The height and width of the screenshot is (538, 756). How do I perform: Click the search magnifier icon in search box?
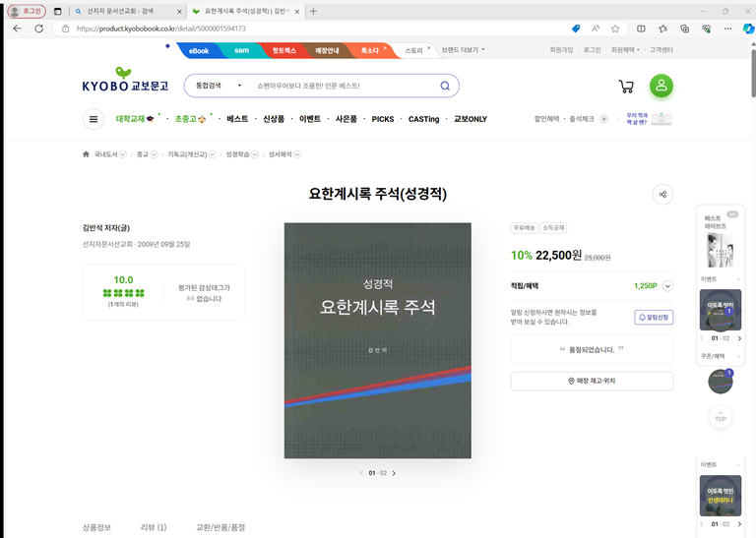445,86
